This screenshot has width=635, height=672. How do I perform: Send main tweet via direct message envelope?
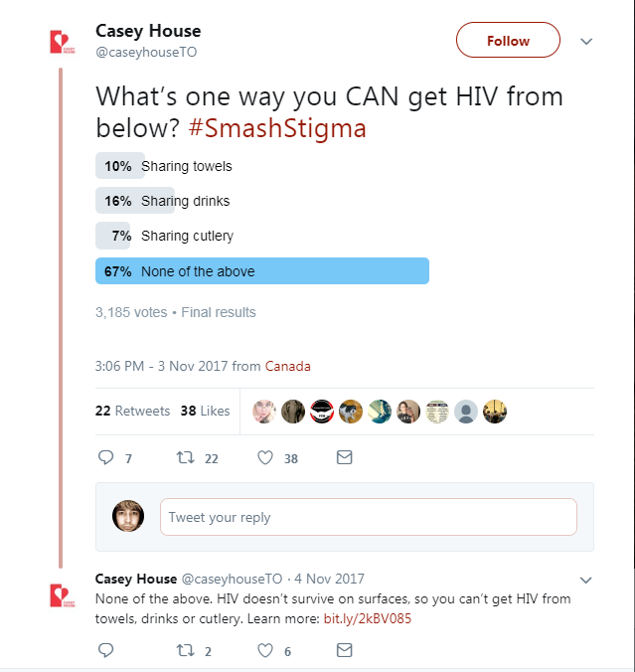coord(345,457)
